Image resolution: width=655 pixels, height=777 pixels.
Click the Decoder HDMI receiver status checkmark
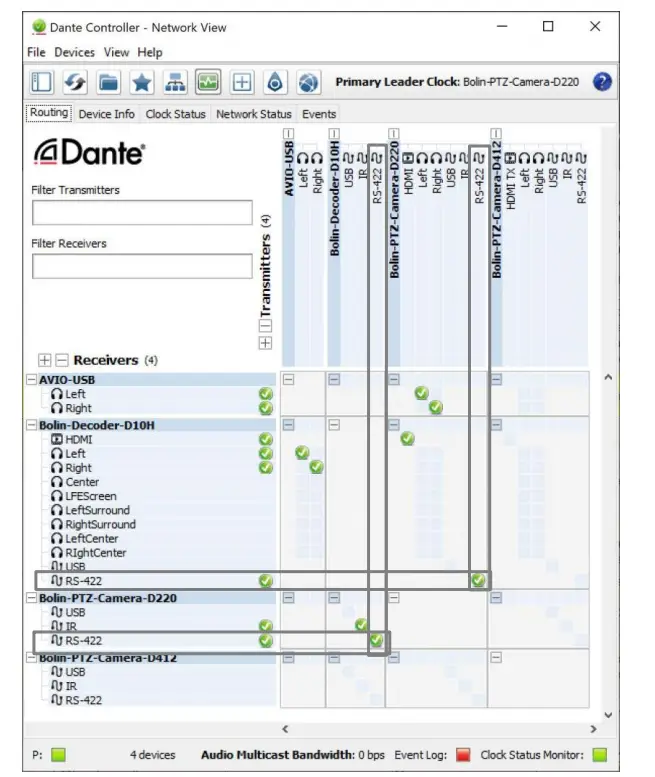[266, 440]
